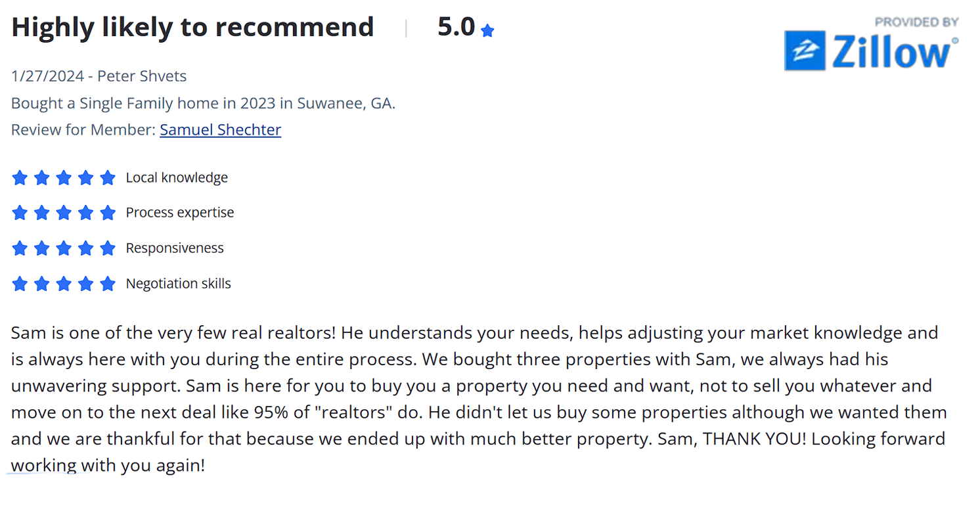
Task: Click the first Process expertise star
Action: pos(20,213)
